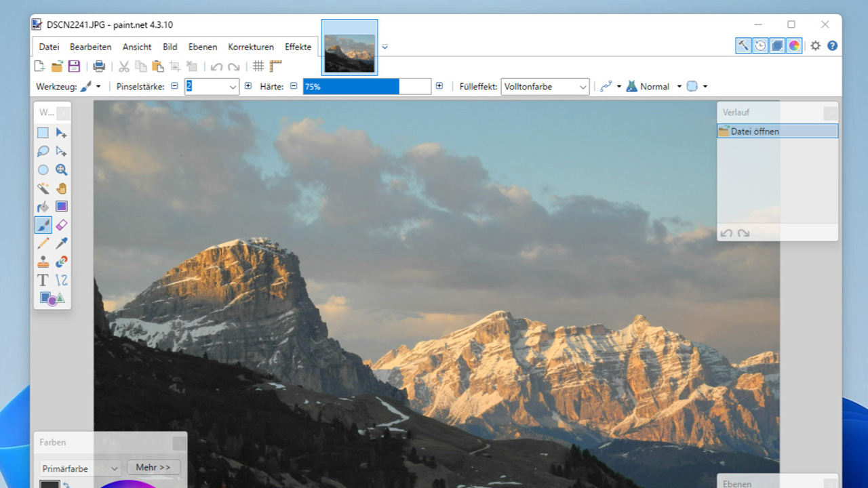Image resolution: width=868 pixels, height=488 pixels.
Task: Open the Korrekturen menu
Action: coord(251,47)
